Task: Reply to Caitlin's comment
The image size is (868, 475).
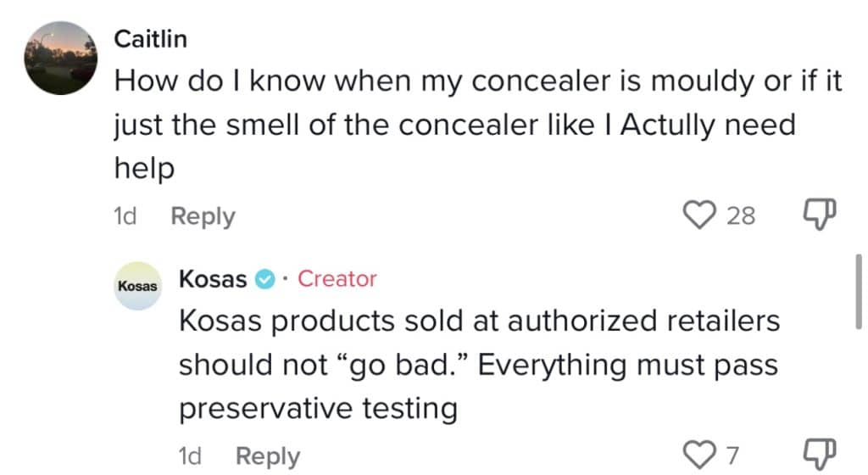Action: tap(203, 216)
